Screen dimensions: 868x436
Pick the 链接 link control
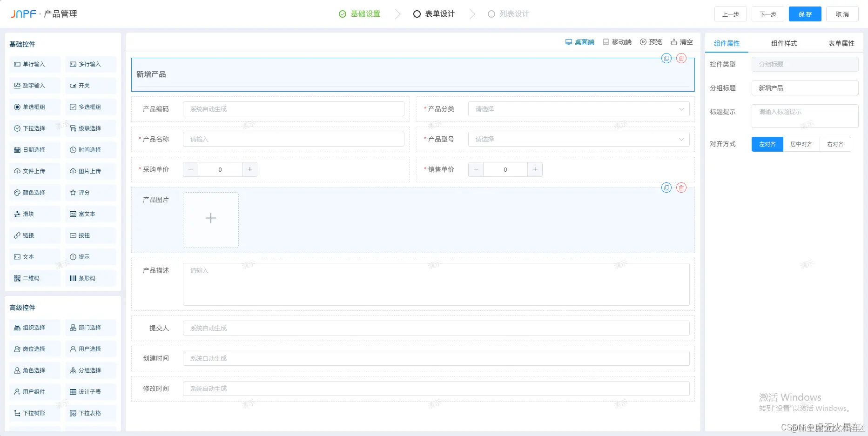(35, 235)
